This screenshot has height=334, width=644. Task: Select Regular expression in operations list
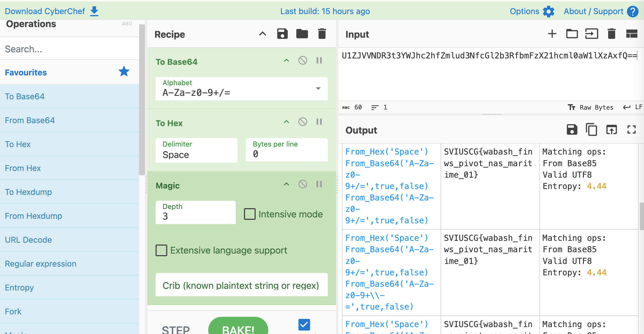(70, 264)
